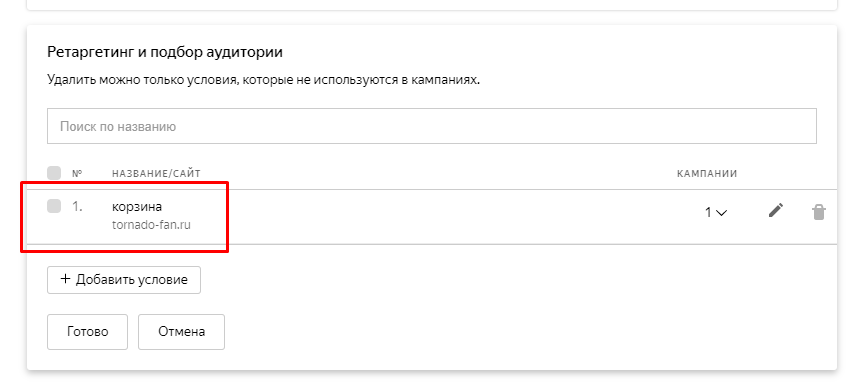Click the НАЗВАНИЕ/САЙТ column header
Viewport: 854px width, 382px height.
[x=156, y=173]
